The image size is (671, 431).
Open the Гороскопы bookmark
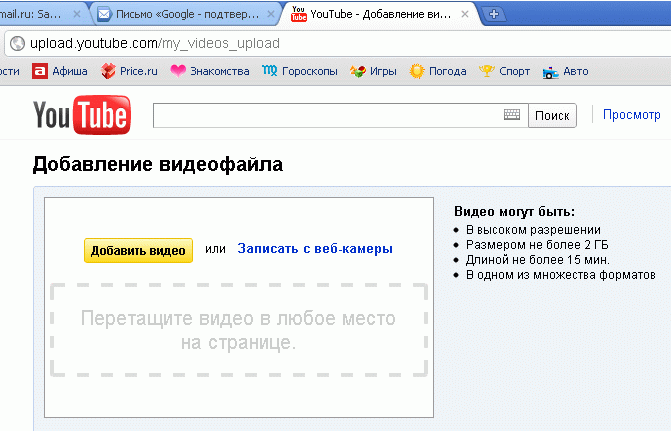tap(300, 71)
